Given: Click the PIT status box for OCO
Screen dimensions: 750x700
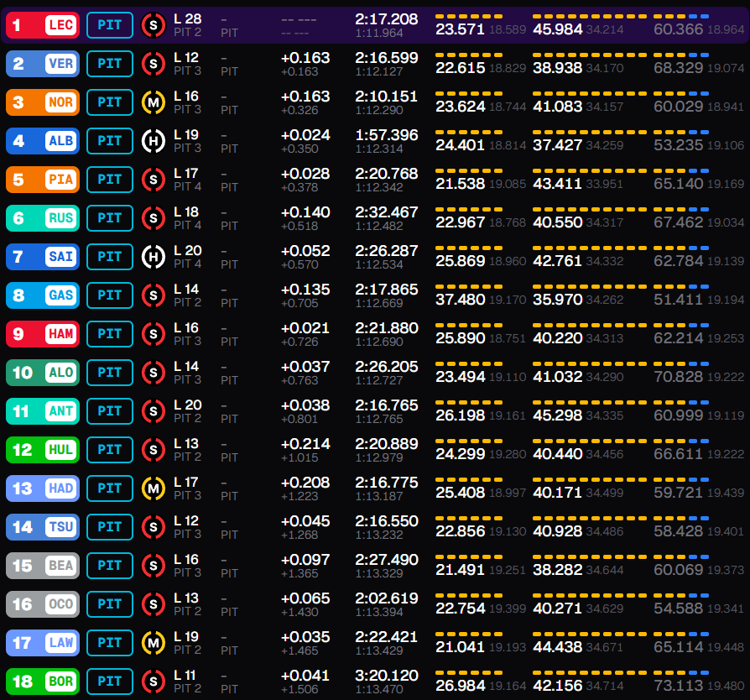Looking at the screenshot, I should (x=110, y=603).
